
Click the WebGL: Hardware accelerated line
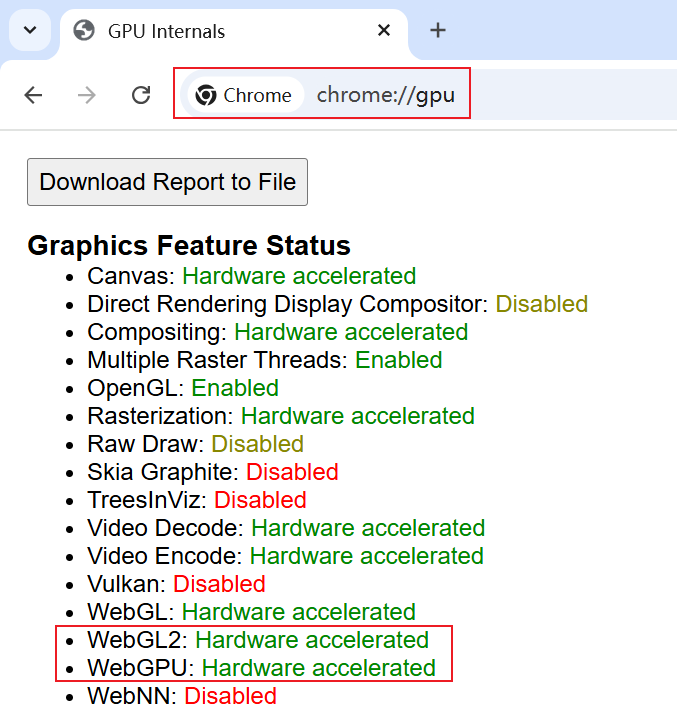[251, 613]
